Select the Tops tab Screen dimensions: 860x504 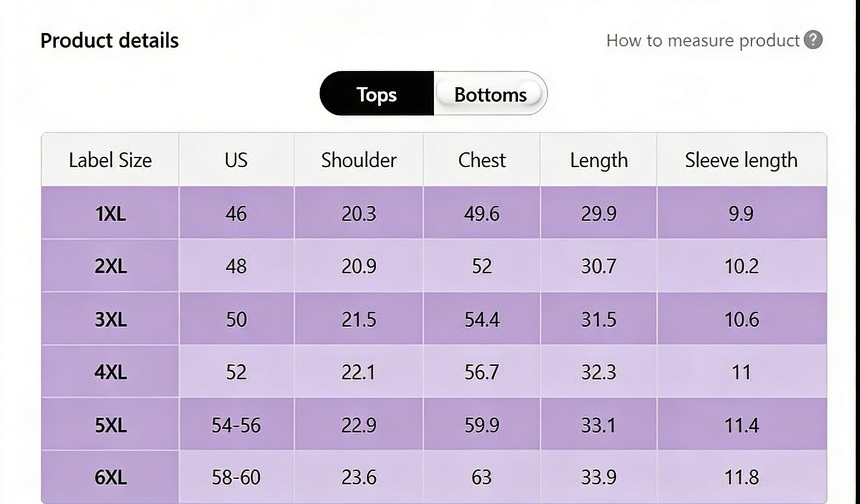pos(376,94)
